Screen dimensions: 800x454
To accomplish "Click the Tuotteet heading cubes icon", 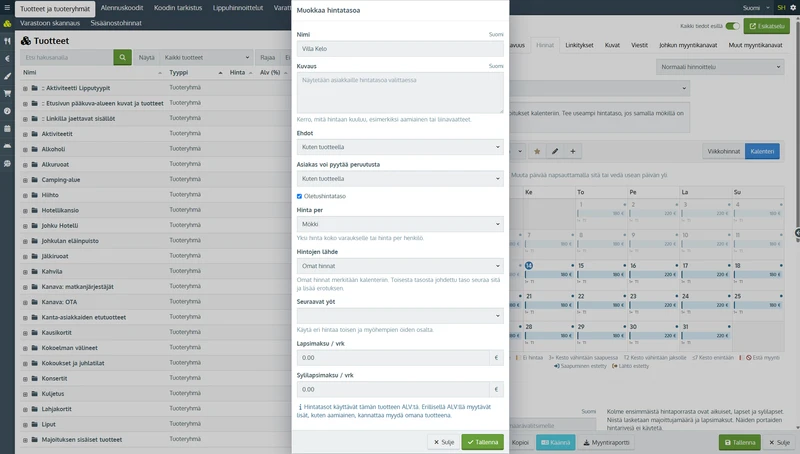I will pos(26,41).
